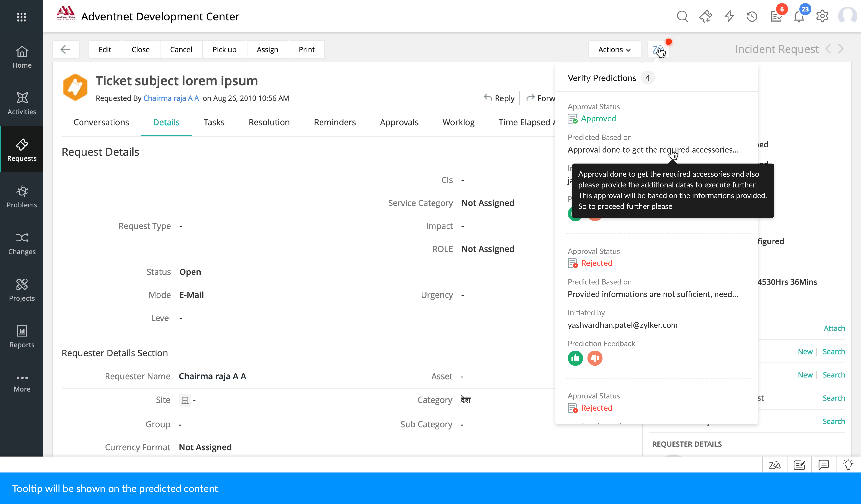Open the Worklog tab
The height and width of the screenshot is (504, 861).
click(x=458, y=122)
